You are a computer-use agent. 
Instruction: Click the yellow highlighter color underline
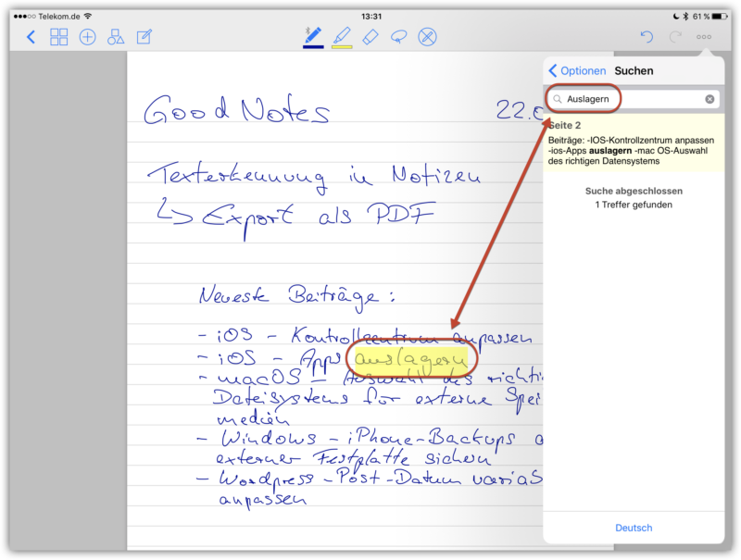tap(342, 47)
